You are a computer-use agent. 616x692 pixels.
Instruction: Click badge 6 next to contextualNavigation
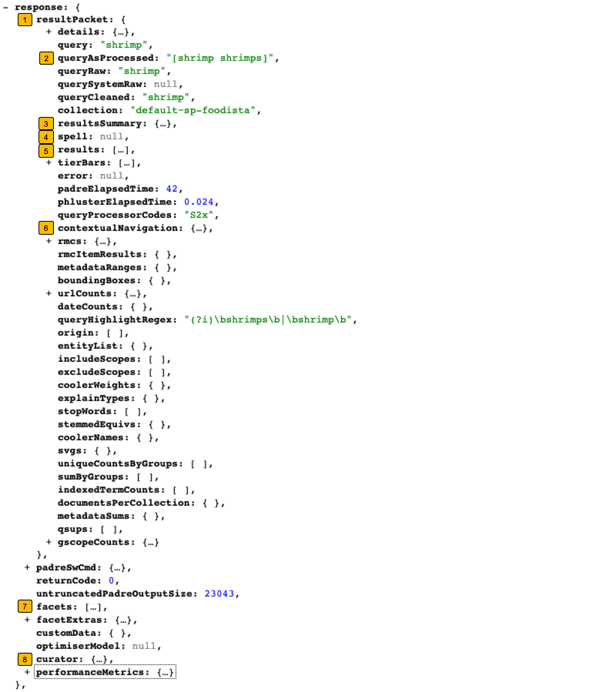46,228
